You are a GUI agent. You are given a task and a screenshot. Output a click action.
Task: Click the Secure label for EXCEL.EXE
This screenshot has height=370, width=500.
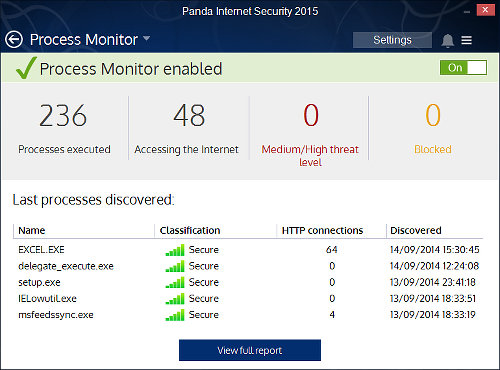[x=204, y=250]
